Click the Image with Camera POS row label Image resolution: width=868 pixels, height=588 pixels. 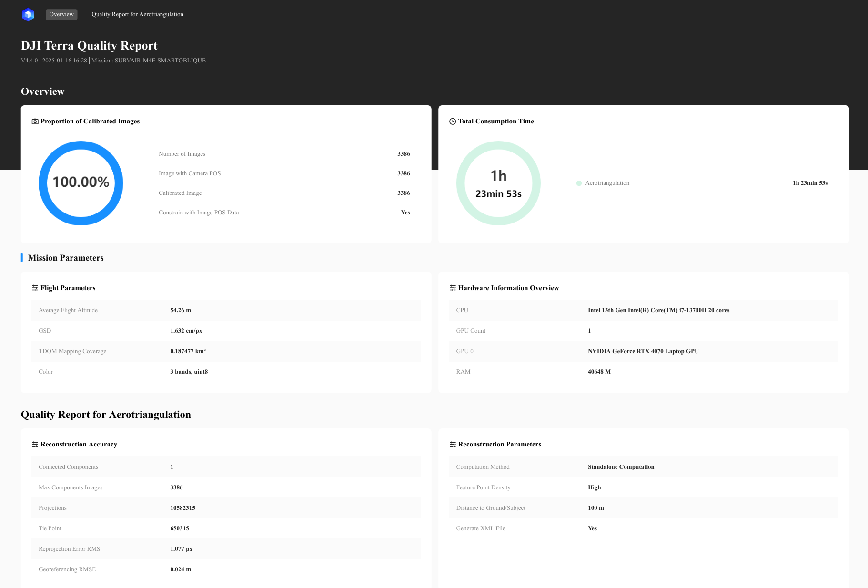coord(190,173)
